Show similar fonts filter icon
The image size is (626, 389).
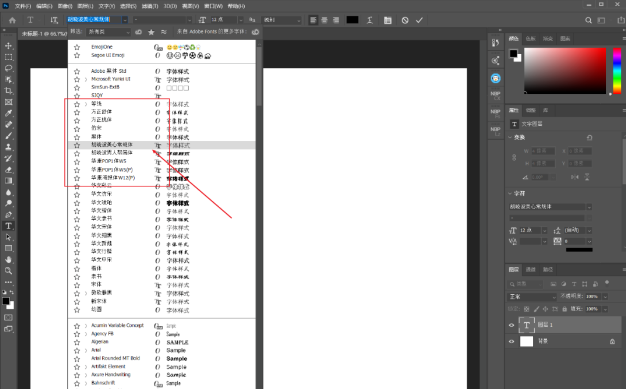click(x=164, y=32)
